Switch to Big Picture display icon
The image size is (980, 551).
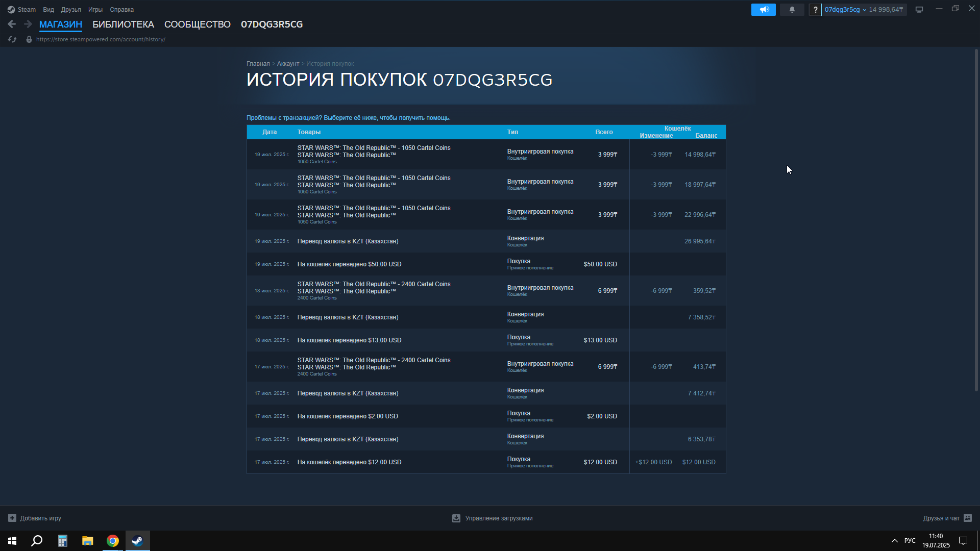919,10
